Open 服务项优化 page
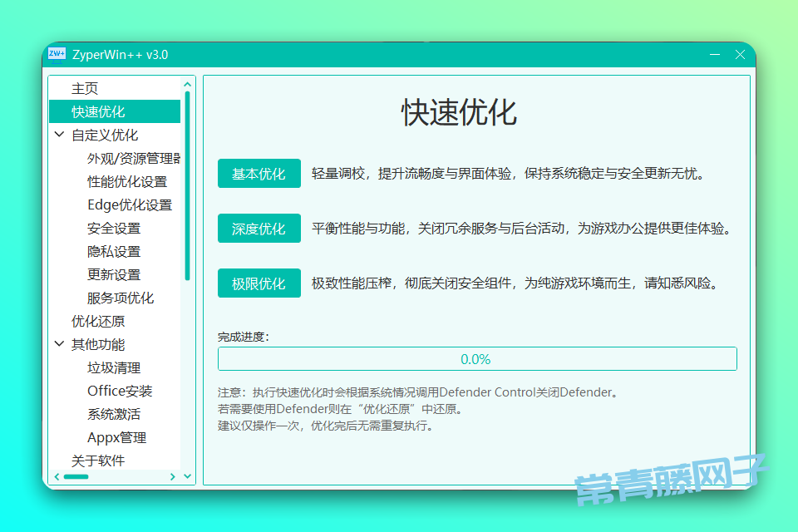 pos(121,298)
